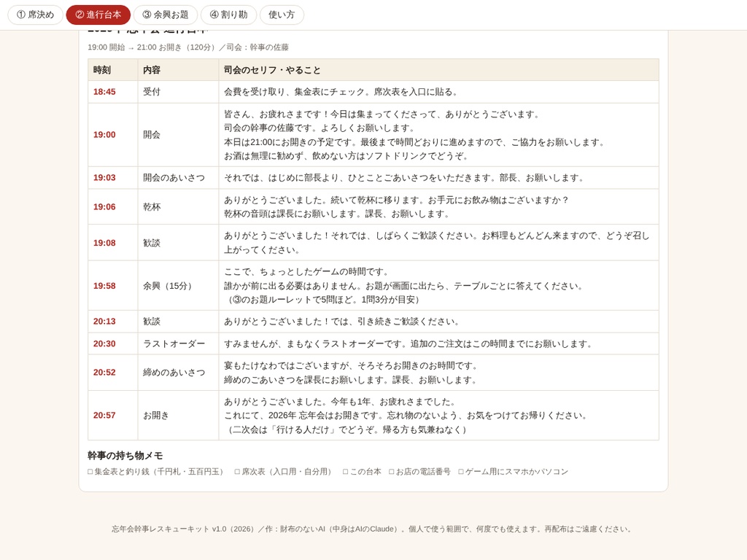Click the 19:58 time cell
747x560 pixels.
[113, 286]
